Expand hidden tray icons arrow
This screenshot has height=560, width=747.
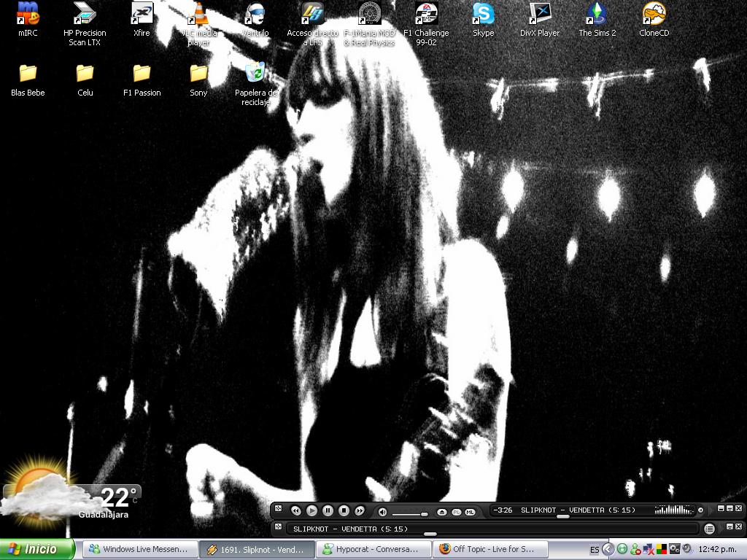tap(608, 549)
